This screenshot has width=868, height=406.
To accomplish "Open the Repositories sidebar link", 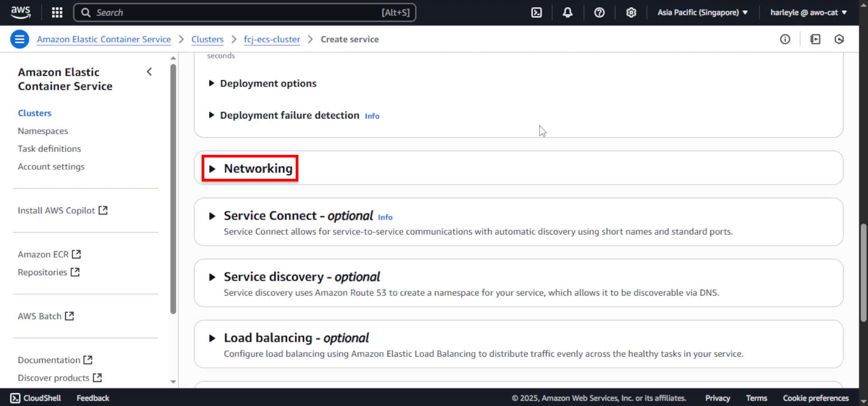I will coord(42,272).
